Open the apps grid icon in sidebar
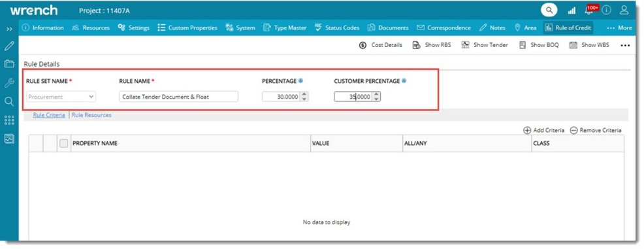The image size is (644, 249). click(x=9, y=120)
